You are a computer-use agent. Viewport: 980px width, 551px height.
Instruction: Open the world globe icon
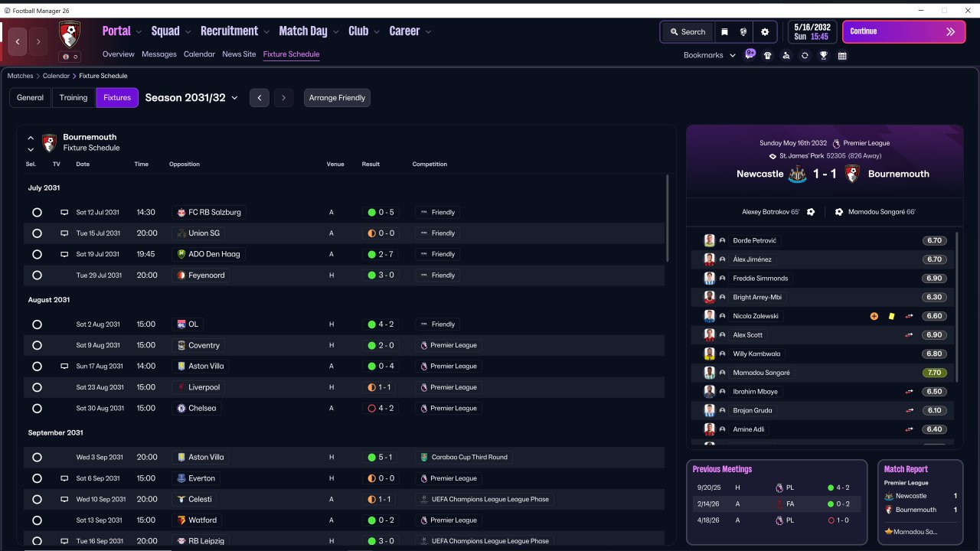click(743, 32)
